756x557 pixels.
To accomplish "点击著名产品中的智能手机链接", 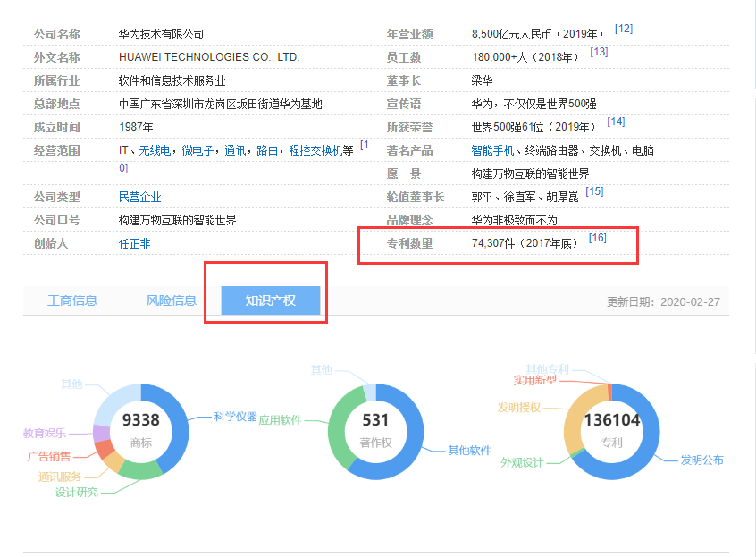I will click(491, 148).
